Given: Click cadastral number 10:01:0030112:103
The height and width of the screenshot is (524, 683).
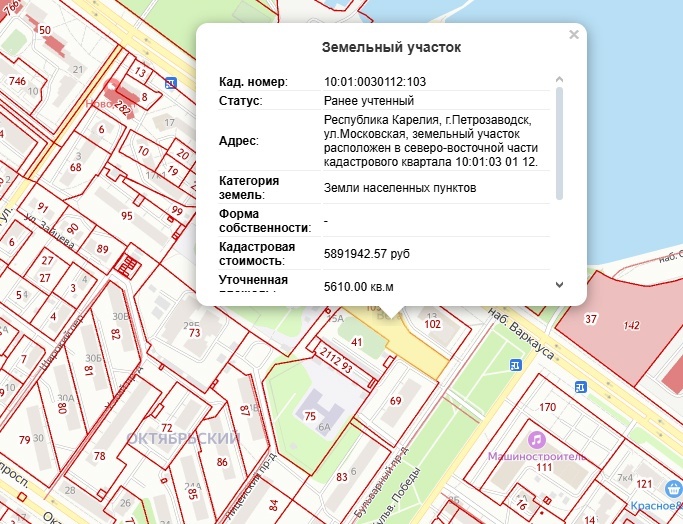Looking at the screenshot, I should [x=375, y=81].
